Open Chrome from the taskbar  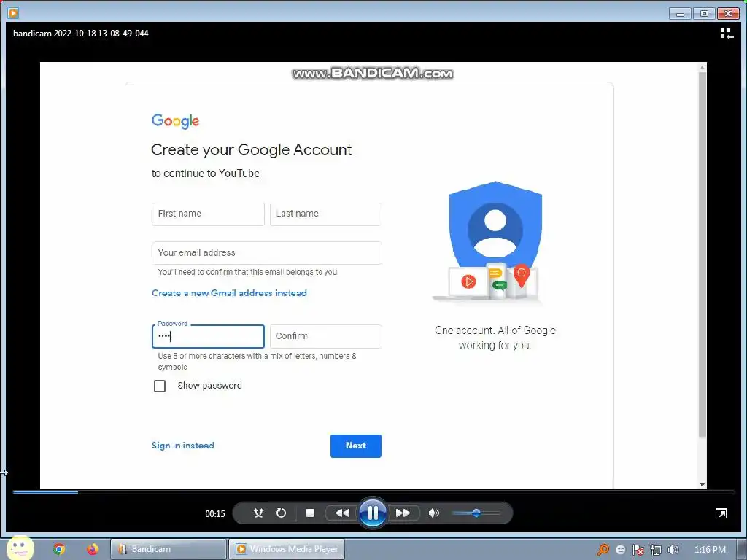coord(59,549)
